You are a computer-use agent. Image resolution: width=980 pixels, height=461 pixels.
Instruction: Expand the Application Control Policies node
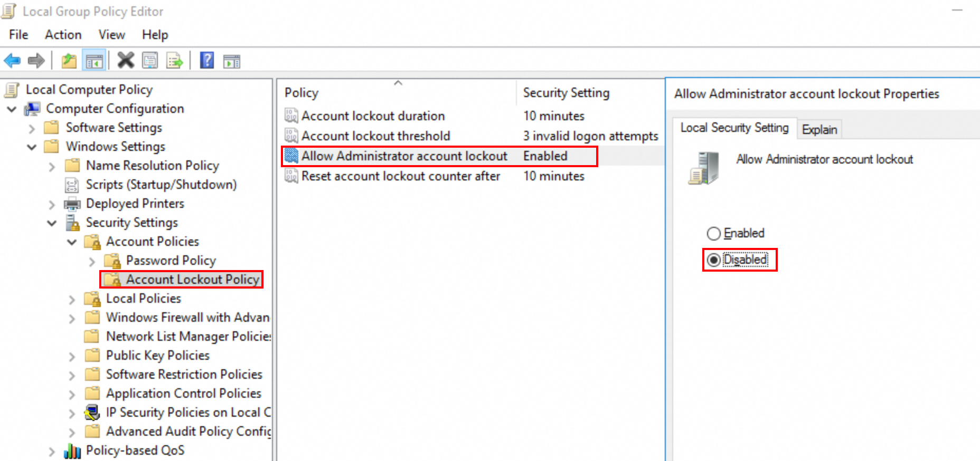[72, 395]
